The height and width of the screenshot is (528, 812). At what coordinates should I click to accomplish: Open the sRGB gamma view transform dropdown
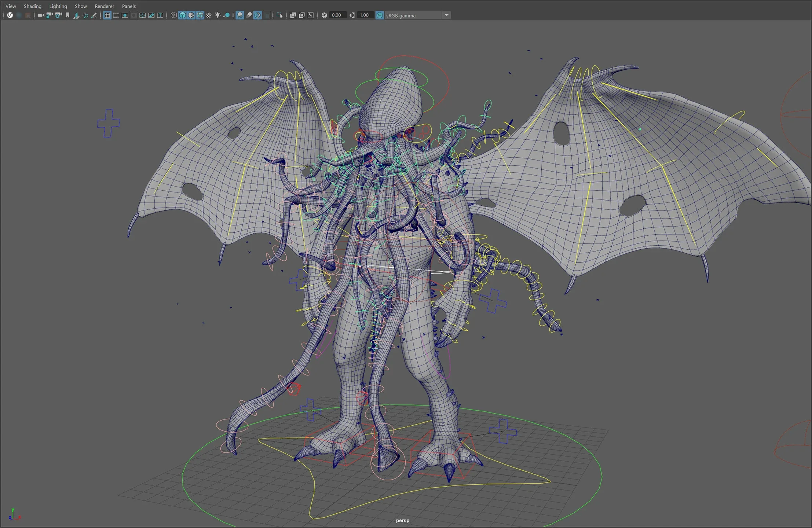[446, 15]
